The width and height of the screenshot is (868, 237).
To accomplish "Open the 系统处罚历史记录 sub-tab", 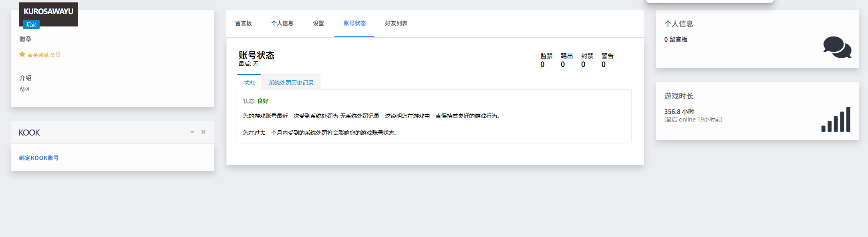I will click(291, 83).
